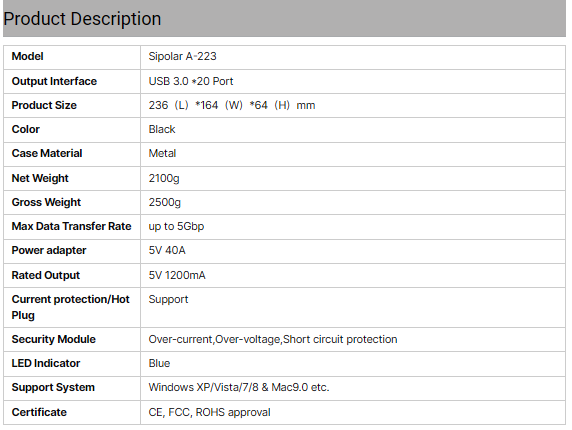The width and height of the screenshot is (572, 430).
Task: Select the Product Size dimensions text
Action: pos(232,105)
